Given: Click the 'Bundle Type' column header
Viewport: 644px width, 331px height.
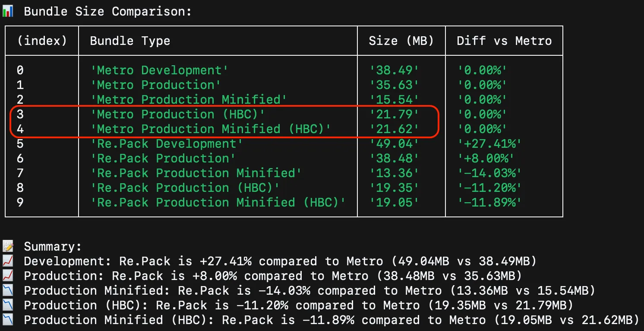Looking at the screenshot, I should point(130,41).
